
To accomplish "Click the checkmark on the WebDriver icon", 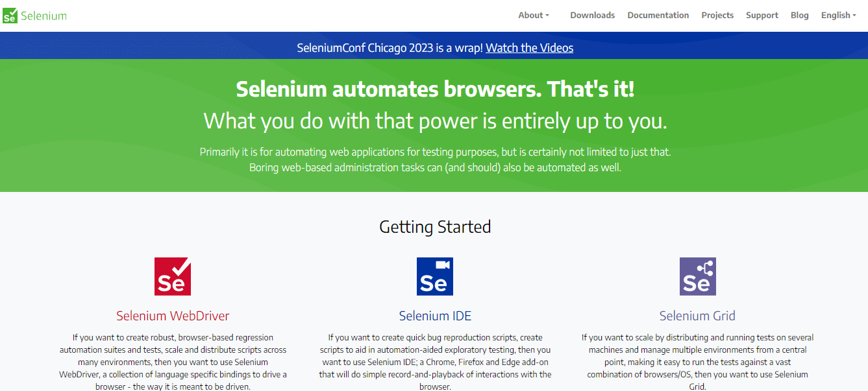I will (x=182, y=266).
